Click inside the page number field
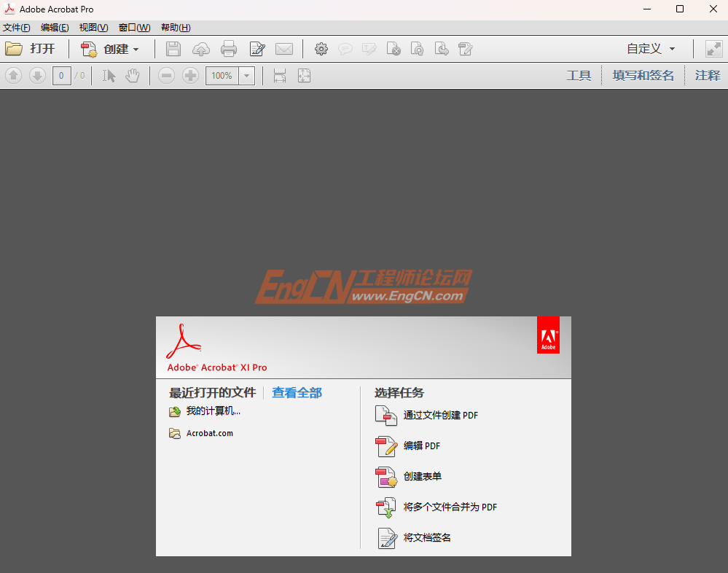Screen dimensions: 728x573 click(x=61, y=75)
